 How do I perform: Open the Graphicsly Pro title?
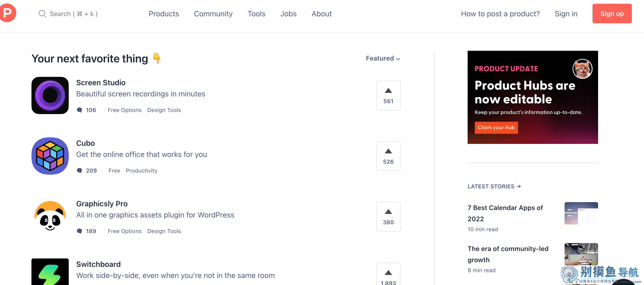click(102, 204)
